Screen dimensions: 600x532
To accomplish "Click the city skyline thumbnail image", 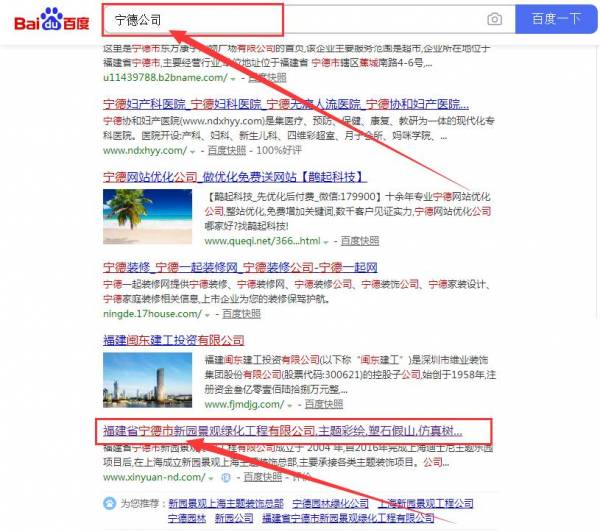I will click(x=147, y=380).
